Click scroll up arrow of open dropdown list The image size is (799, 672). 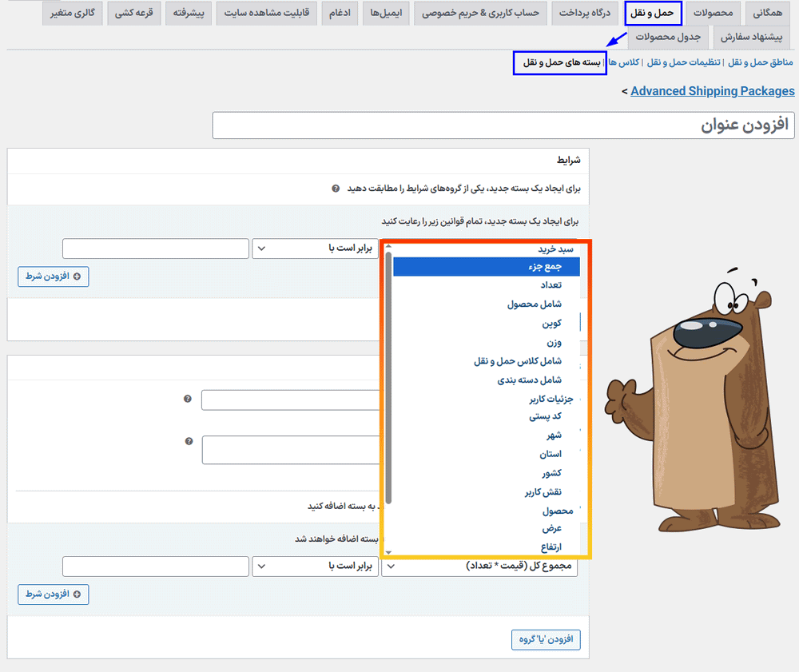tap(388, 247)
